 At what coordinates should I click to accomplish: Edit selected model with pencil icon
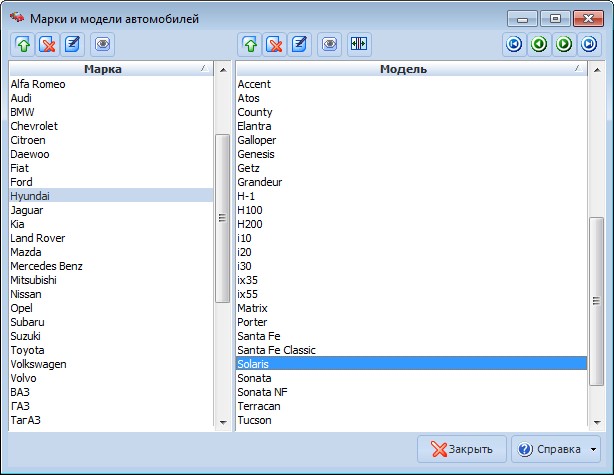click(x=300, y=44)
